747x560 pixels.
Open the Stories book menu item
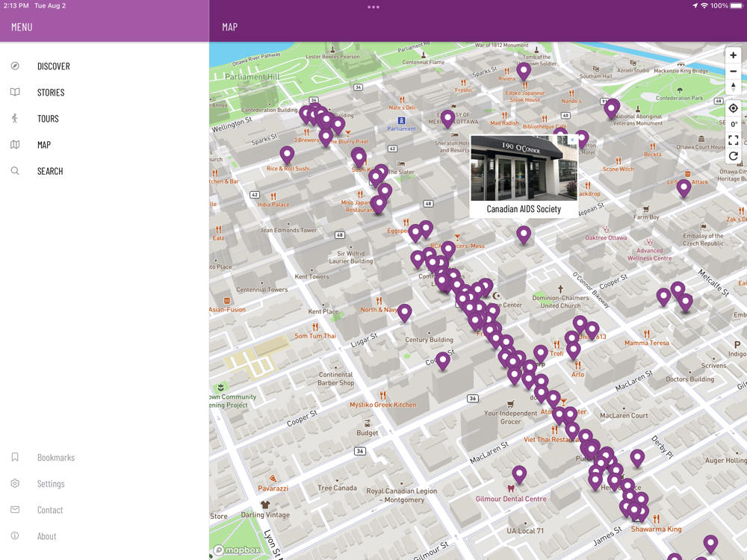(x=105, y=93)
